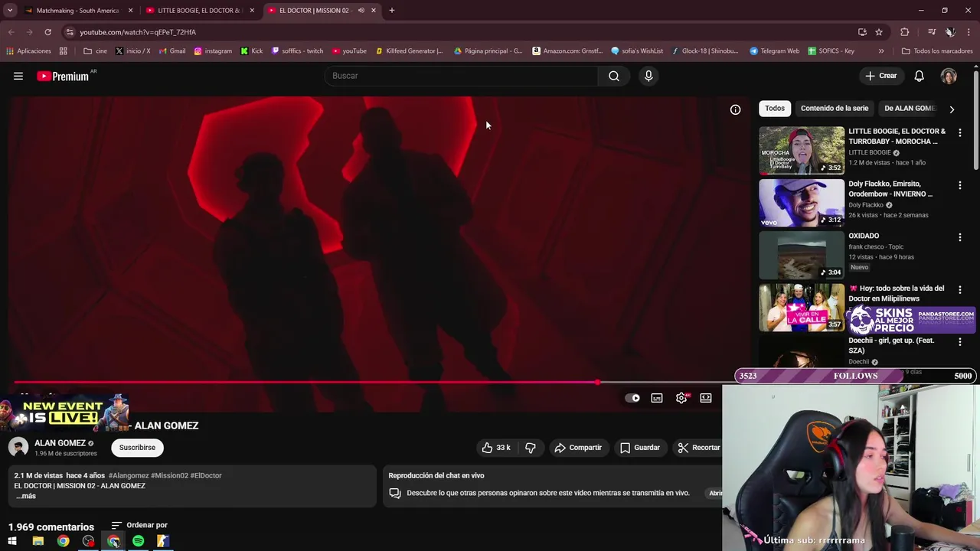Dislike the video with thumbs down

(530, 448)
